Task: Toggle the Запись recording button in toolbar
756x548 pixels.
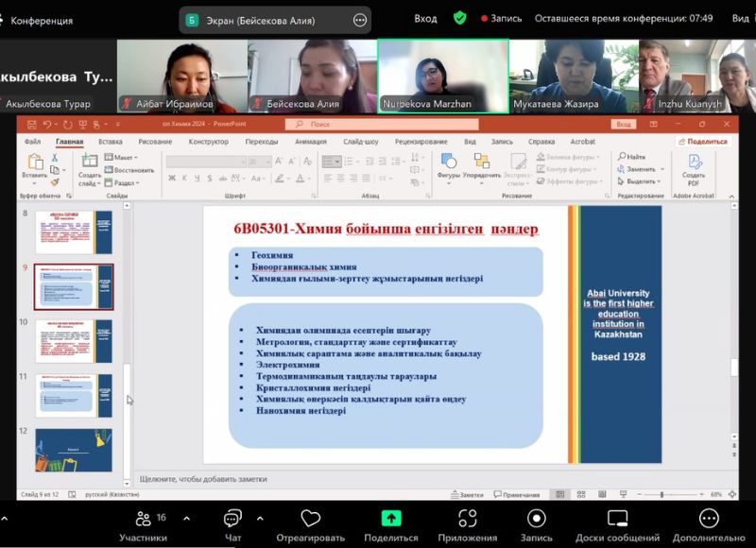Action: click(x=536, y=519)
